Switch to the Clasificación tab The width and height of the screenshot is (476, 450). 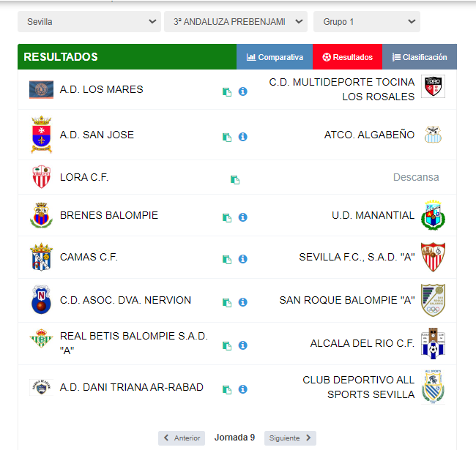pyautogui.click(x=420, y=57)
